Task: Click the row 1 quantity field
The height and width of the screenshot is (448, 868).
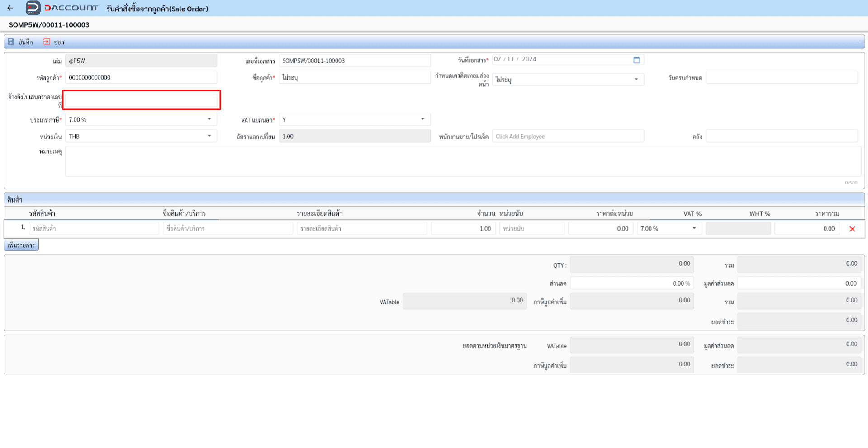Action: (463, 229)
